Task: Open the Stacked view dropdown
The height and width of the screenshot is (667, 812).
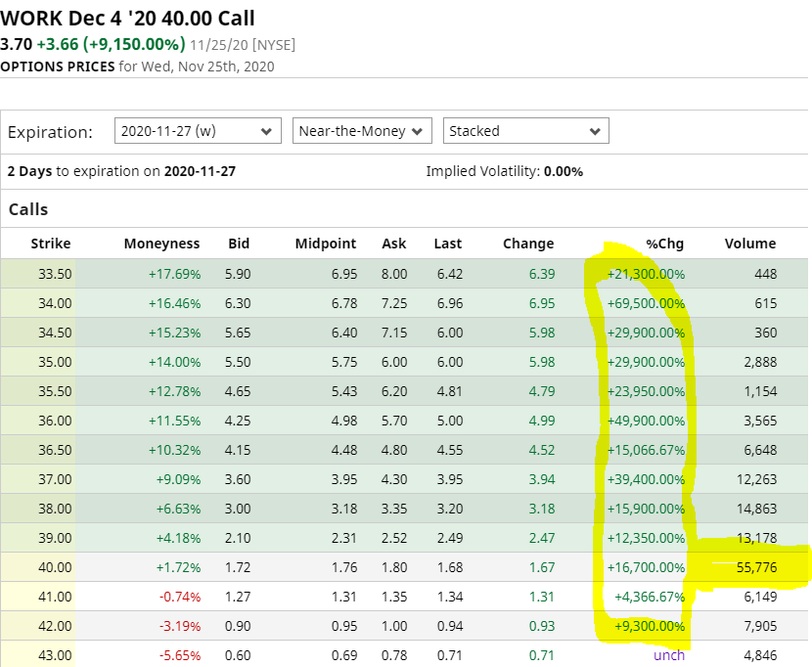Action: (x=525, y=131)
